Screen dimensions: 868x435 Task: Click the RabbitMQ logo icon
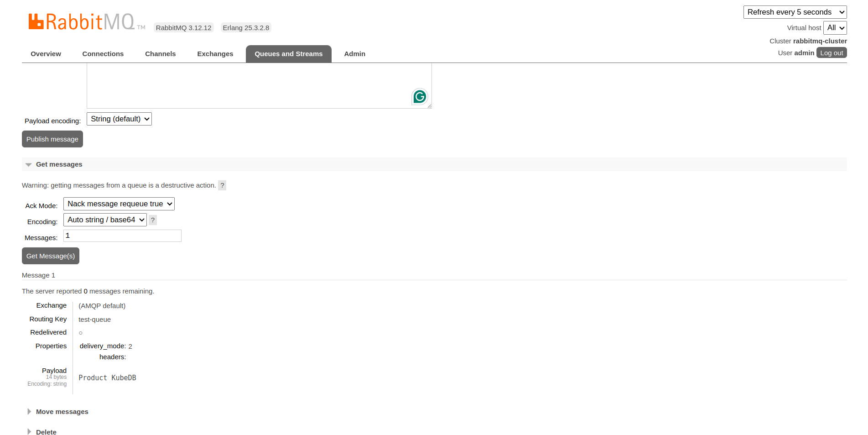36,21
